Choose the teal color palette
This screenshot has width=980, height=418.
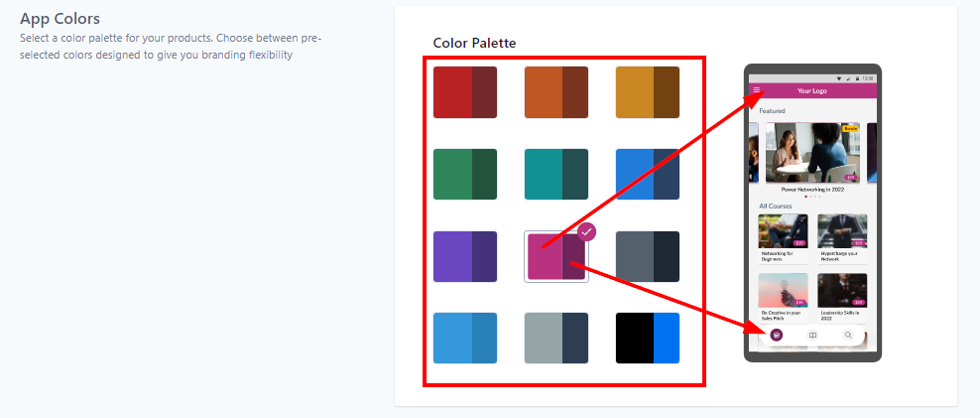pos(556,174)
